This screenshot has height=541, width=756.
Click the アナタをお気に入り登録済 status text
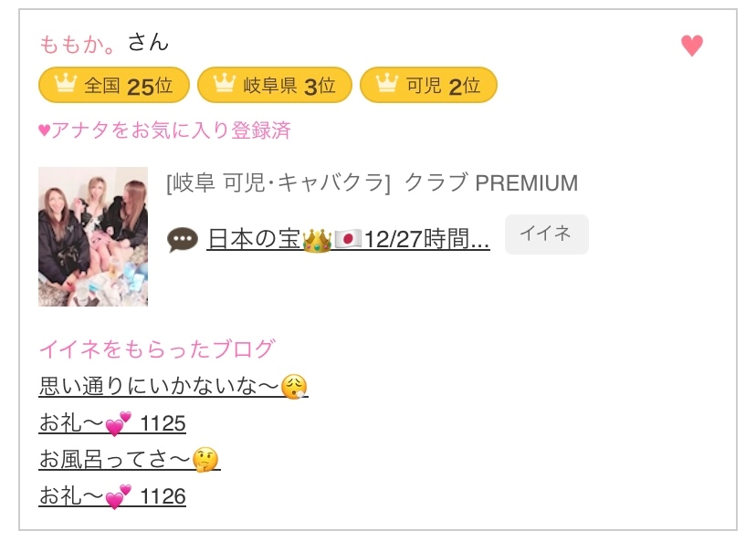point(164,130)
